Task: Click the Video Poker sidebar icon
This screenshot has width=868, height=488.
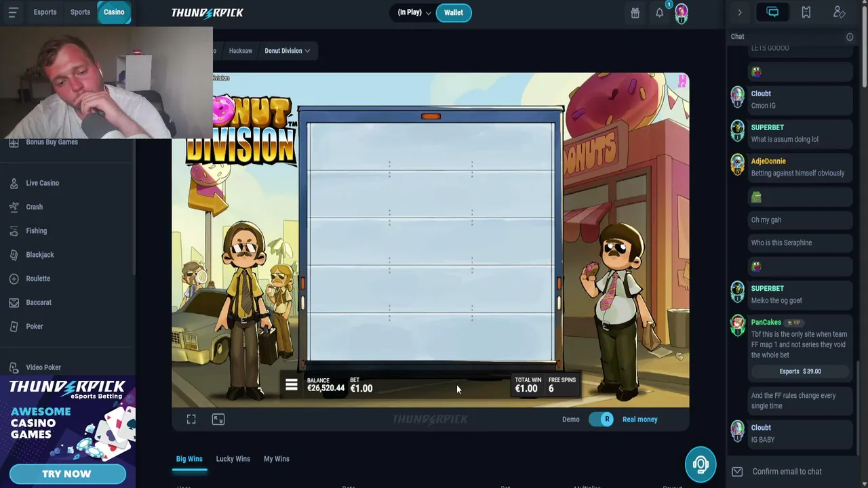Action: 14,367
